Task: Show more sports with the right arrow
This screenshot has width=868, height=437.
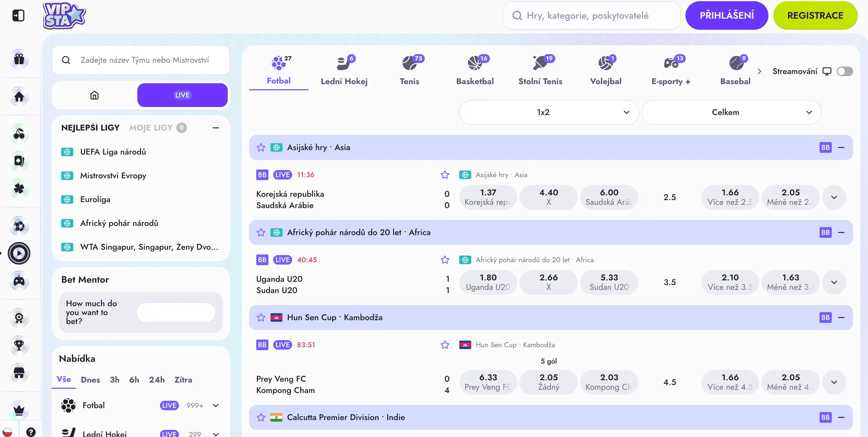Action: (759, 71)
